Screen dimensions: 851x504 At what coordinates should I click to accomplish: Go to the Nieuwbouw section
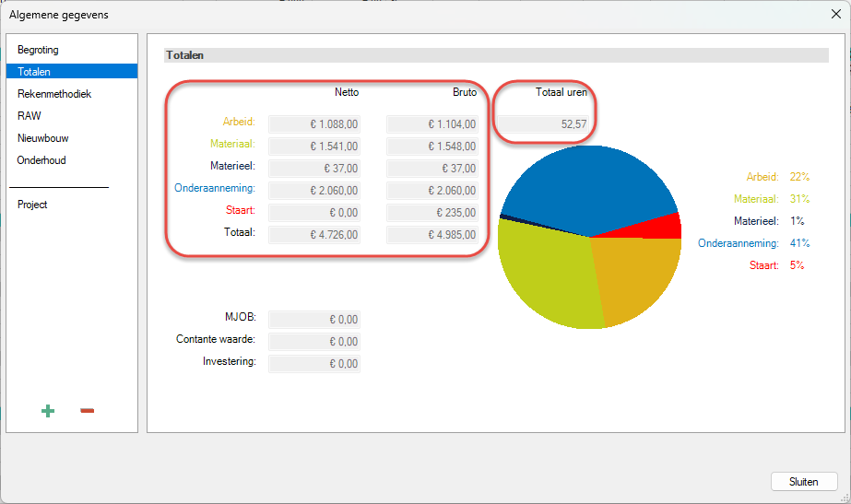(43, 138)
